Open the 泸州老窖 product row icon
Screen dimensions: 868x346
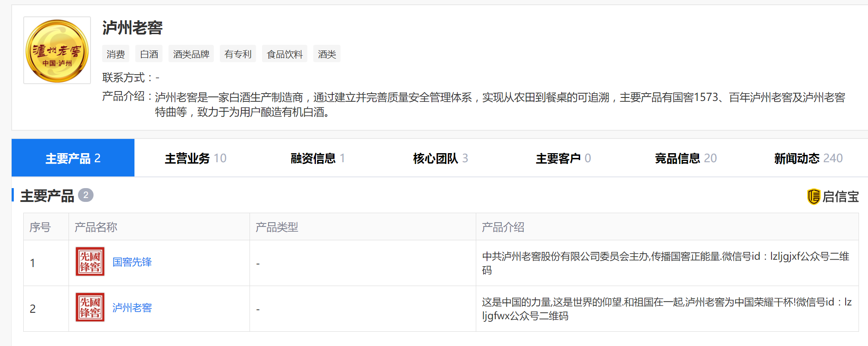(90, 307)
